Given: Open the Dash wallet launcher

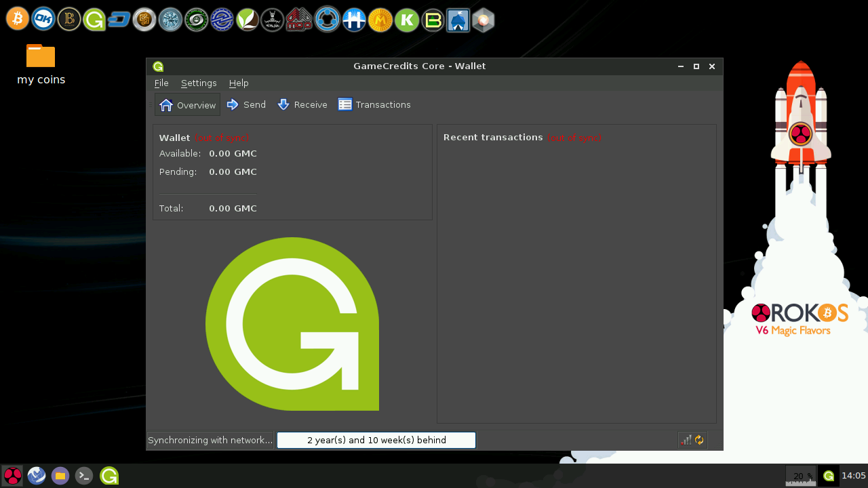Looking at the screenshot, I should (x=119, y=20).
